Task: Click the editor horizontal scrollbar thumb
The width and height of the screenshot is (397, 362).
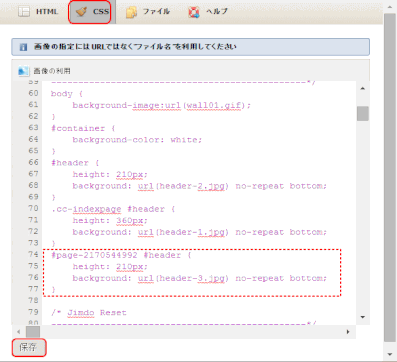Action: 33,332
